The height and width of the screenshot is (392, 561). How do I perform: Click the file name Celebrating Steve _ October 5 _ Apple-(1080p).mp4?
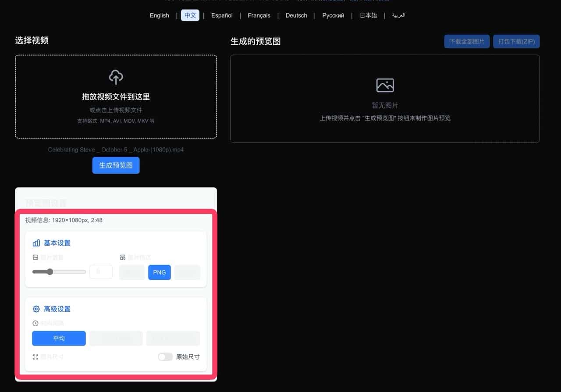[116, 150]
